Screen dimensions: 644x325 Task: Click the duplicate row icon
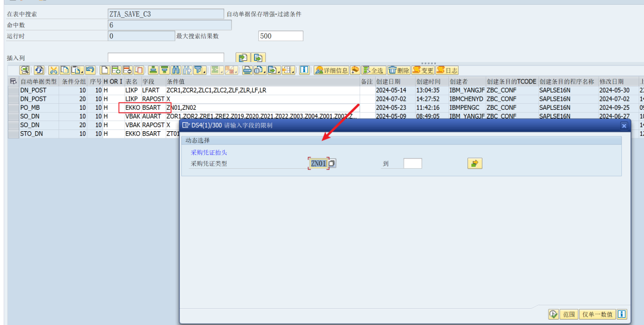139,70
